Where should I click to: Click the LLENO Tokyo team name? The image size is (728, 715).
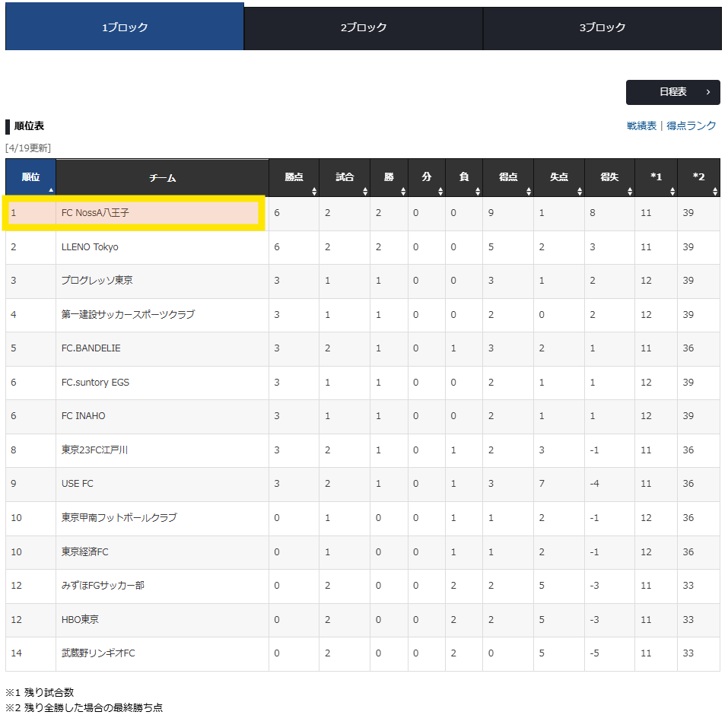pyautogui.click(x=90, y=247)
